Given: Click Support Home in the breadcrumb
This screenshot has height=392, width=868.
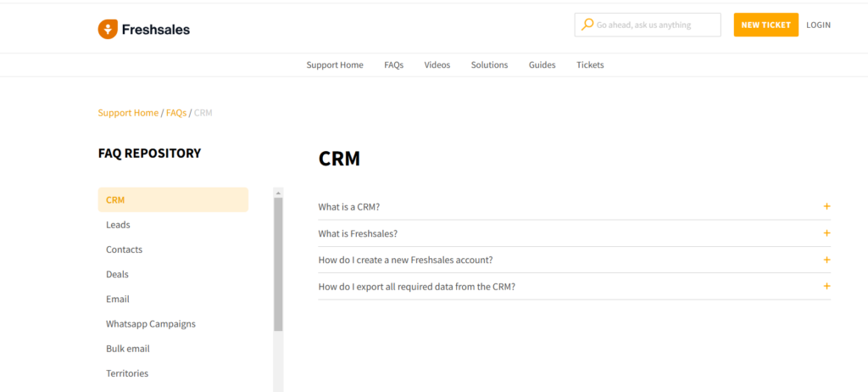Looking at the screenshot, I should 128,113.
